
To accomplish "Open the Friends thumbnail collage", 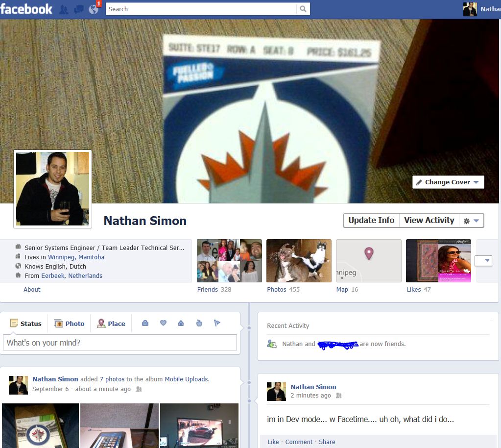I will click(x=229, y=261).
